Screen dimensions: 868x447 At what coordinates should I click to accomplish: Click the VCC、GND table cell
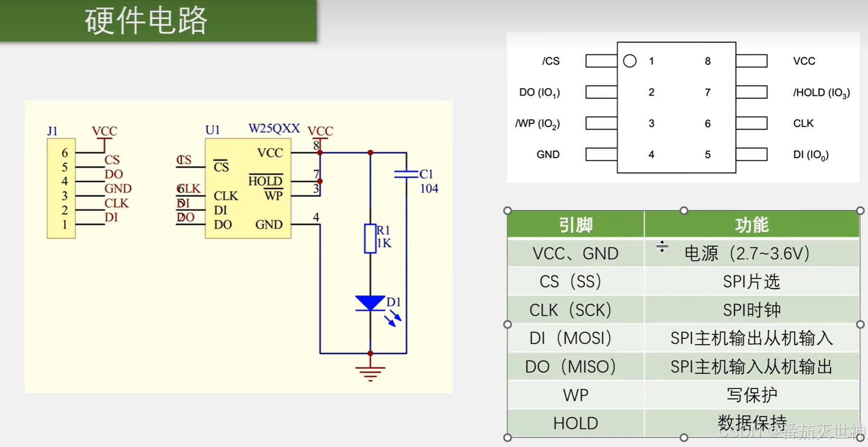576,253
